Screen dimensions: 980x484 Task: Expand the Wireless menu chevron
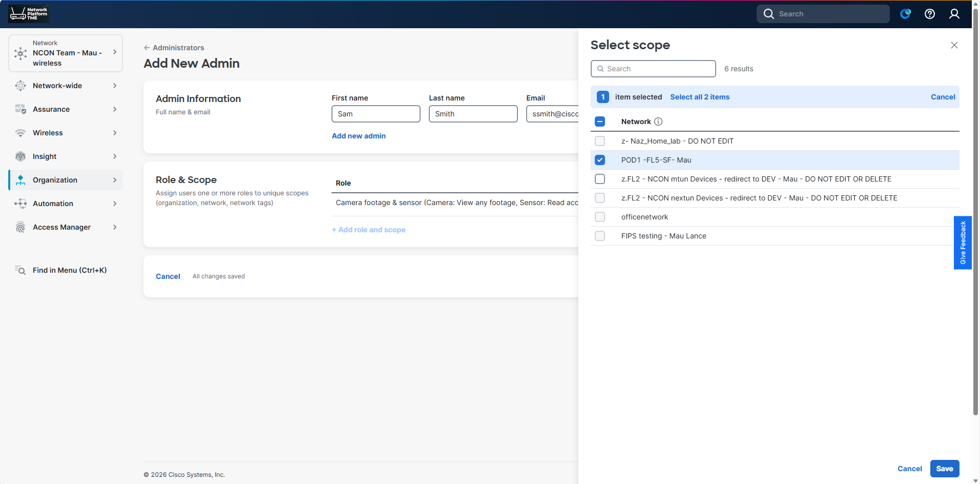[x=115, y=133]
